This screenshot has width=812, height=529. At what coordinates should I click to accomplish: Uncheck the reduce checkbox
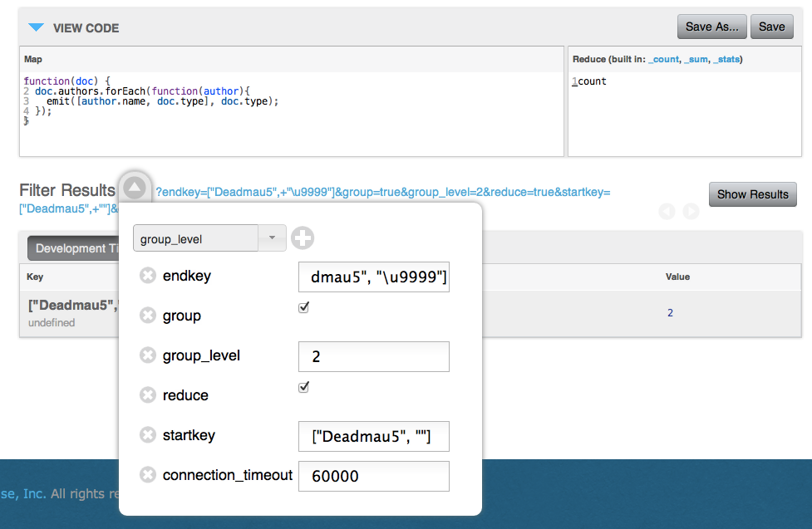point(304,387)
